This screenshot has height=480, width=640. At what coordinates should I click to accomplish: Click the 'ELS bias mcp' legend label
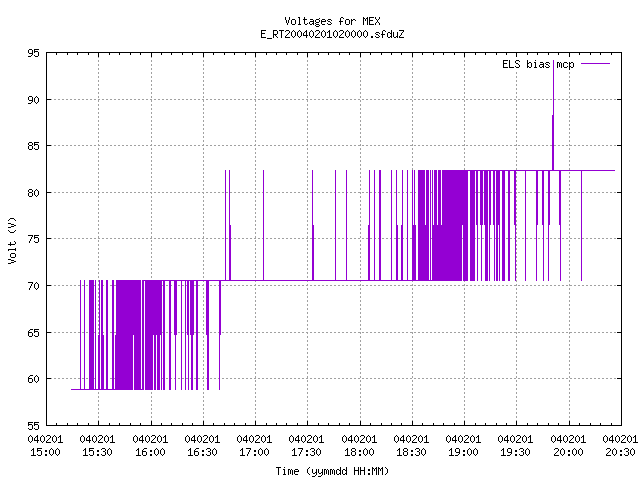[x=538, y=64]
